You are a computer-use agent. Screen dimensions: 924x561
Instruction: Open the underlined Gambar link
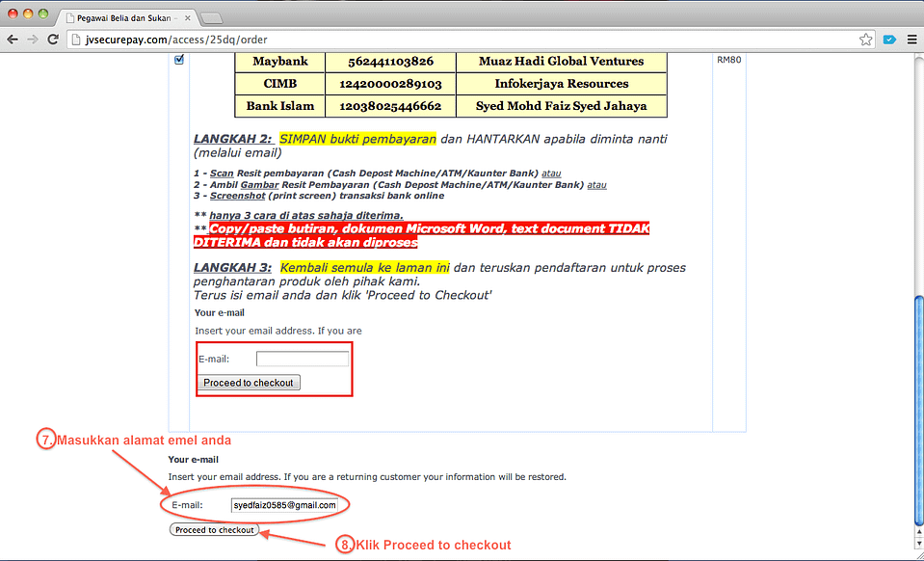(x=259, y=184)
